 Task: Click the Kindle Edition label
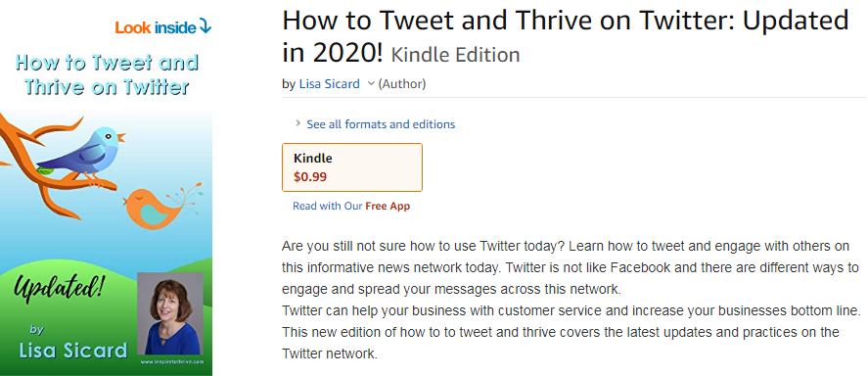tap(456, 54)
